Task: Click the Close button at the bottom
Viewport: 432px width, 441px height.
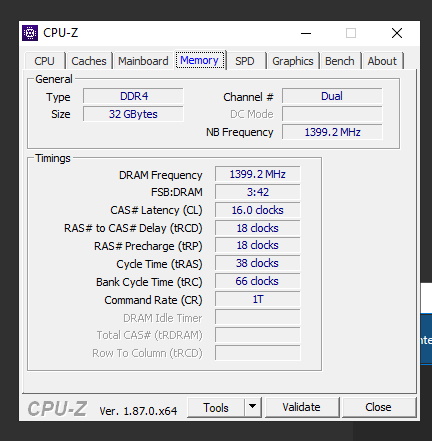Action: point(378,407)
